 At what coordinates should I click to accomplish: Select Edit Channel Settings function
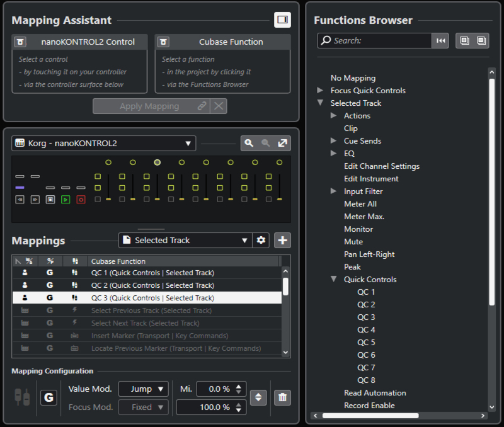coord(382,166)
